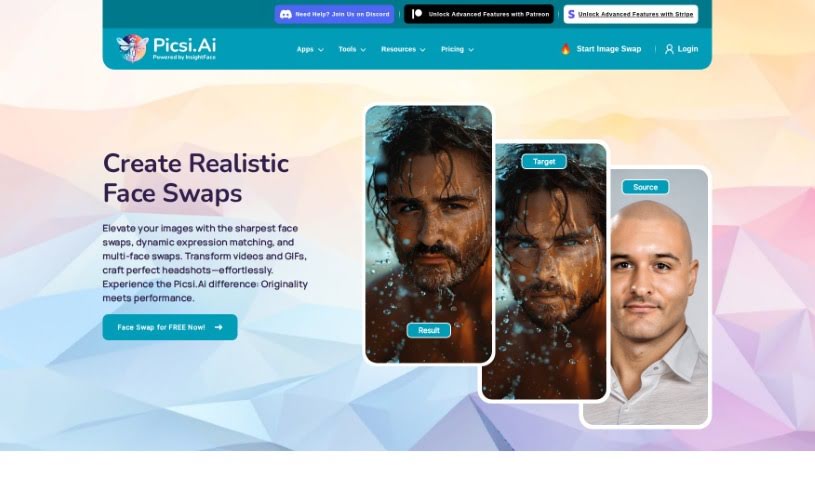Select the Result image card
The width and height of the screenshot is (815, 480).
tap(429, 234)
